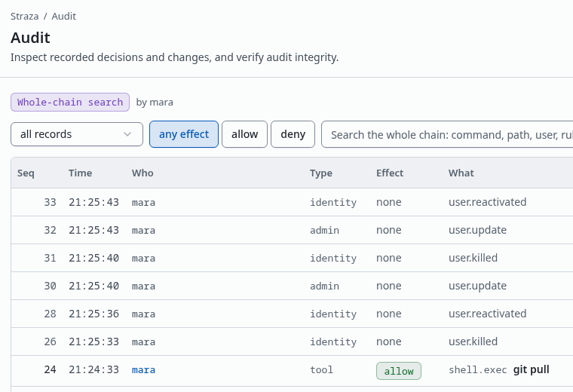Open mara link in row 24
The width and height of the screenshot is (573, 392).
click(143, 369)
